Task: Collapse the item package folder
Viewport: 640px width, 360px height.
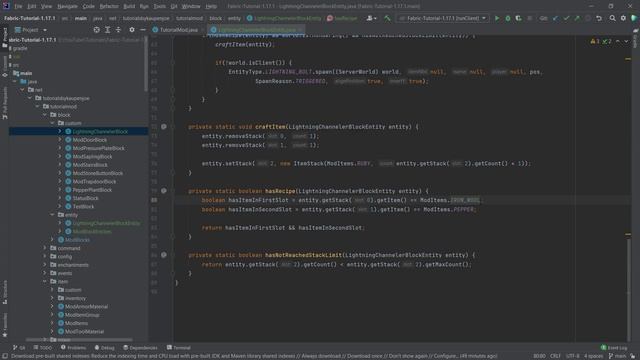Action: 45,281
